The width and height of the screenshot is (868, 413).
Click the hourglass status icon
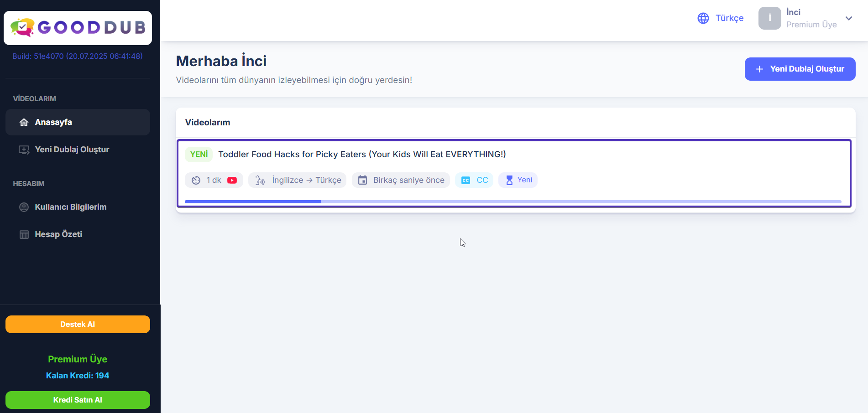point(509,180)
